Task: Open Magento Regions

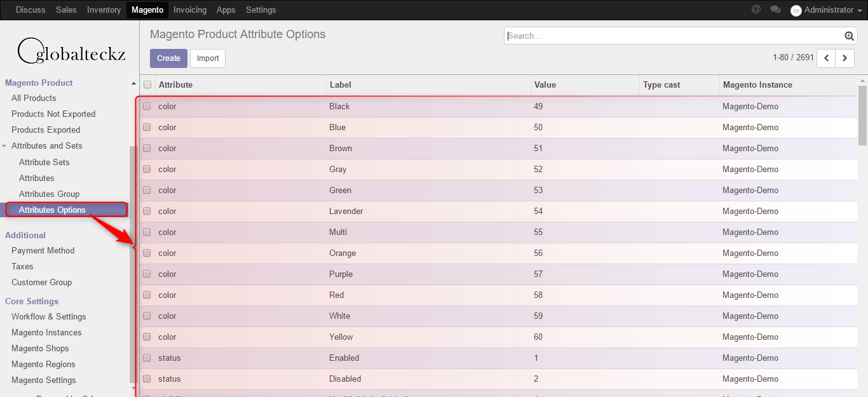Action: click(43, 364)
